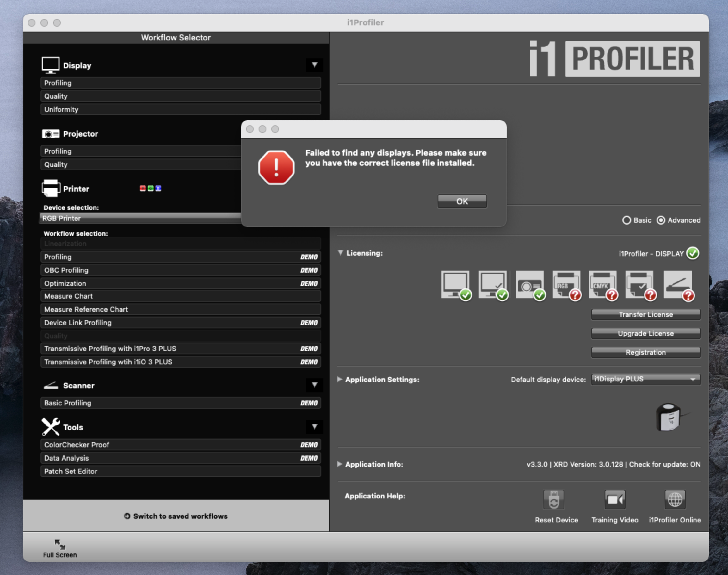Select the Advanced user mode
Viewport: 728px width, 575px height.
coord(661,220)
